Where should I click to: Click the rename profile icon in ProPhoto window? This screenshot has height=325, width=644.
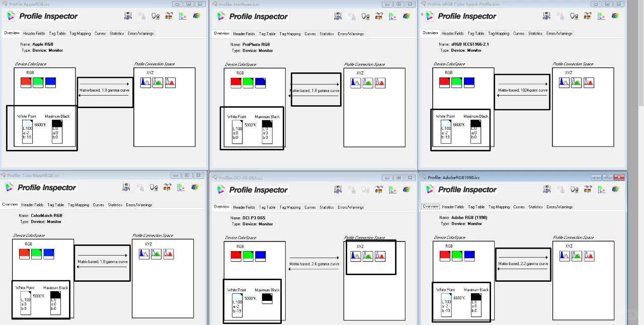[x=338, y=16]
